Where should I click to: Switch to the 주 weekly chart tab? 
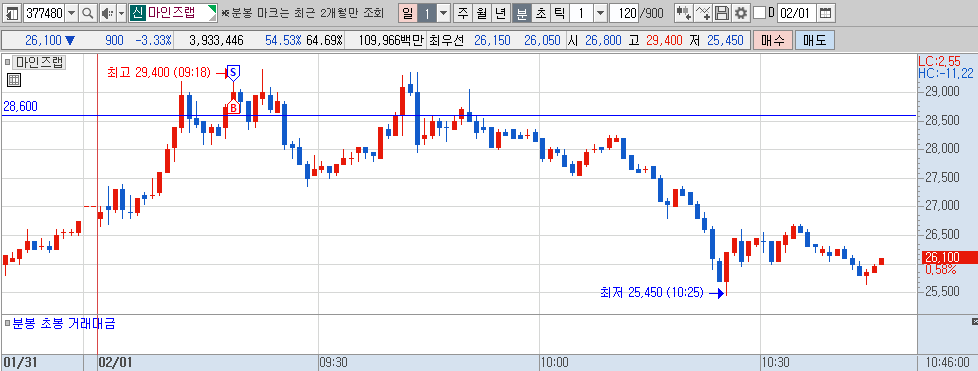(462, 12)
